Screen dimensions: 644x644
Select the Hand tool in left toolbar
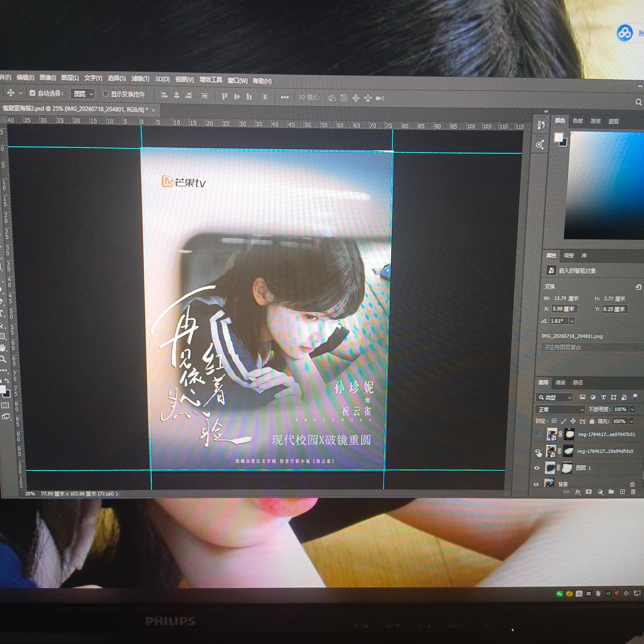pos(3,348)
